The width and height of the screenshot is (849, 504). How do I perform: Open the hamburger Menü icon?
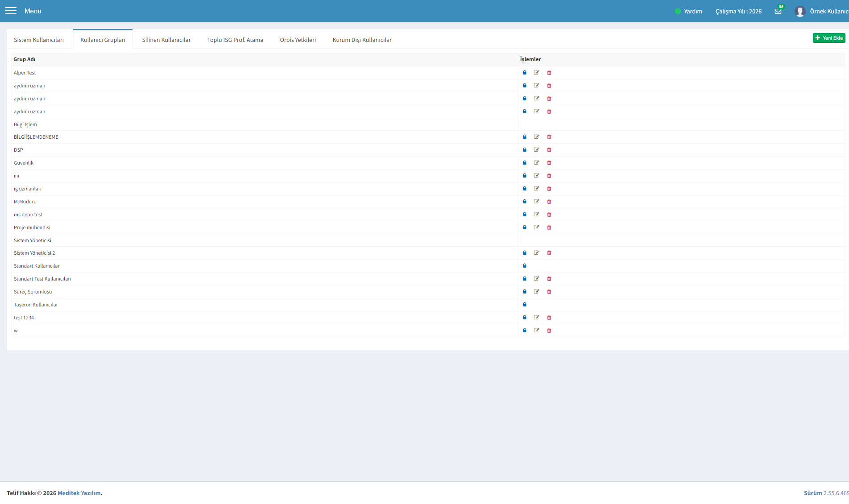(11, 11)
